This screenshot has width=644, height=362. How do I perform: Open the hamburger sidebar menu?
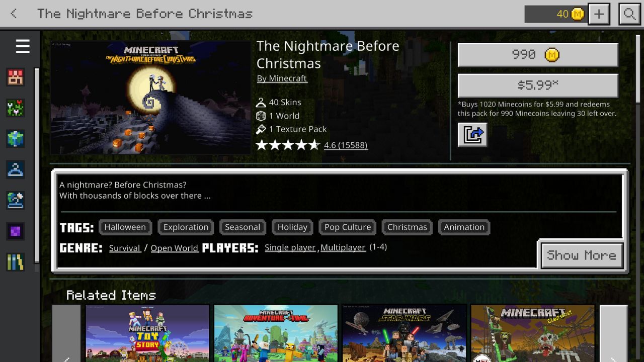pyautogui.click(x=23, y=47)
